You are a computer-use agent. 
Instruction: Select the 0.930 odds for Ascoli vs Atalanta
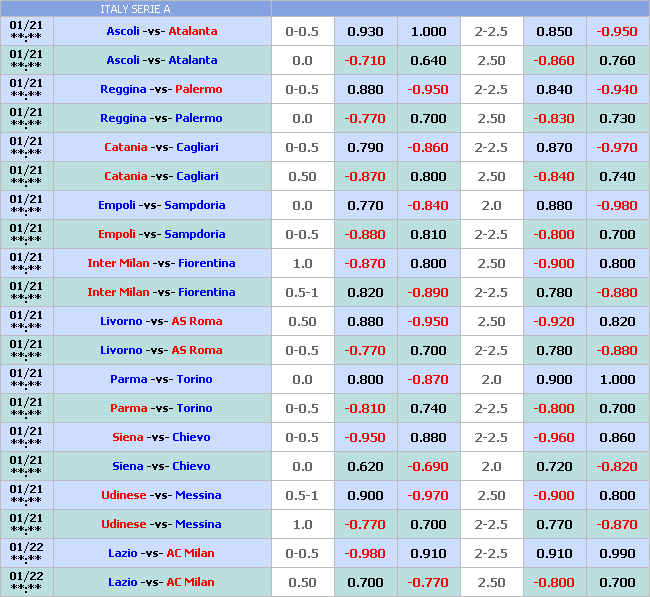[x=365, y=31]
